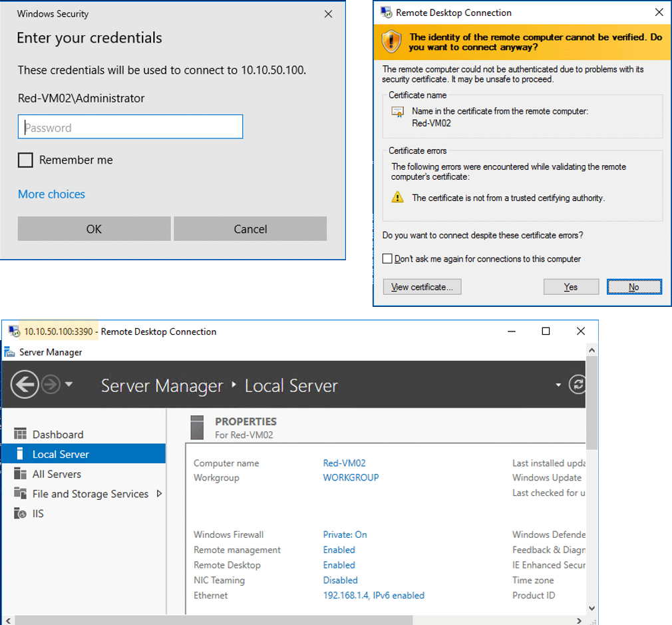
Task: Close the certificate warning dialog
Action: [659, 12]
